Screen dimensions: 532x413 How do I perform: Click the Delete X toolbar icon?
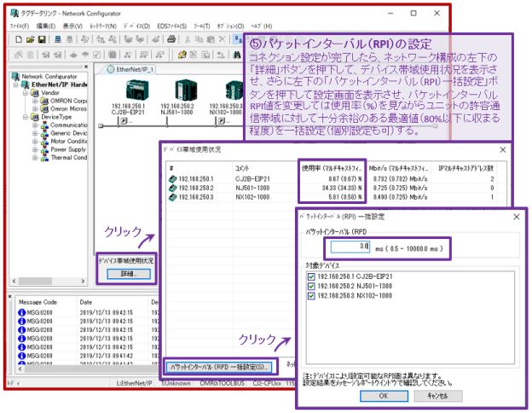pyautogui.click(x=222, y=39)
